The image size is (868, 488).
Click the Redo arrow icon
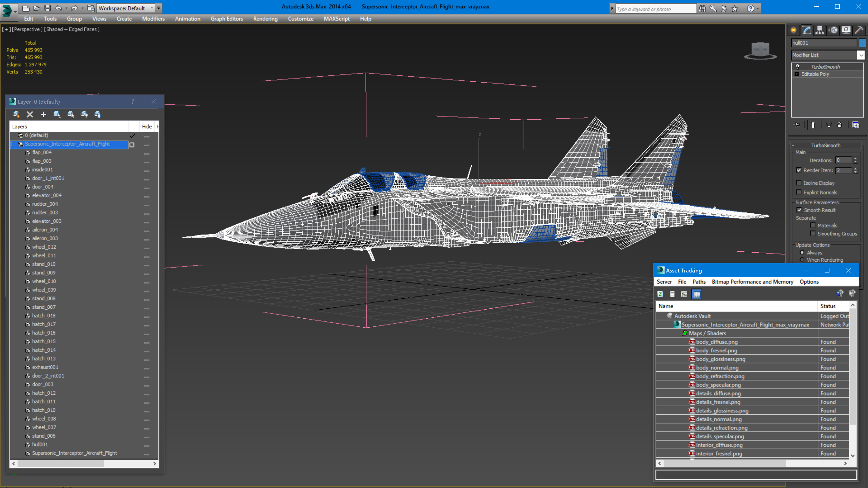(74, 8)
